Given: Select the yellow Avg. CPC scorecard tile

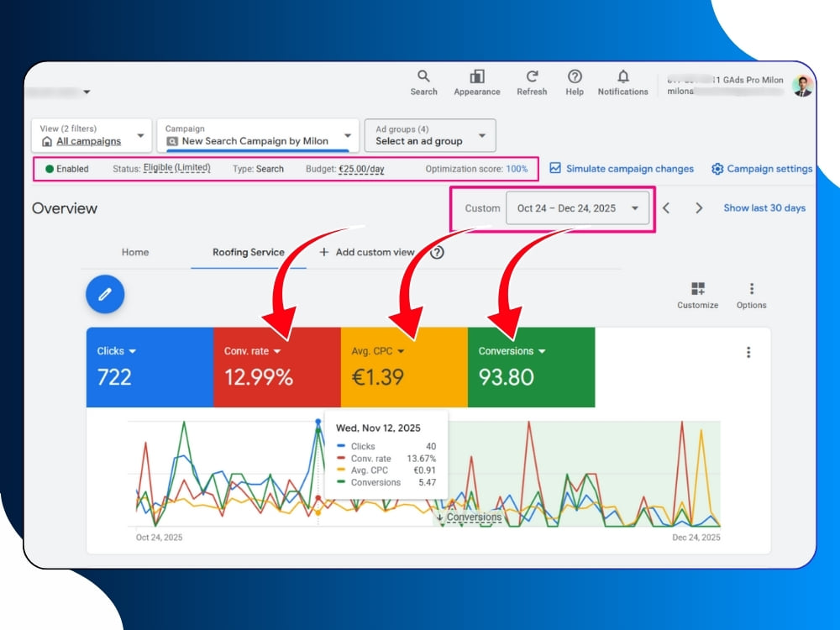Looking at the screenshot, I should [x=404, y=367].
